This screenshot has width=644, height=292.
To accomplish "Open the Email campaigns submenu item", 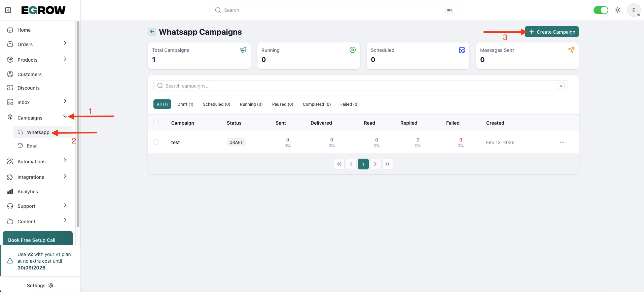I will (33, 146).
